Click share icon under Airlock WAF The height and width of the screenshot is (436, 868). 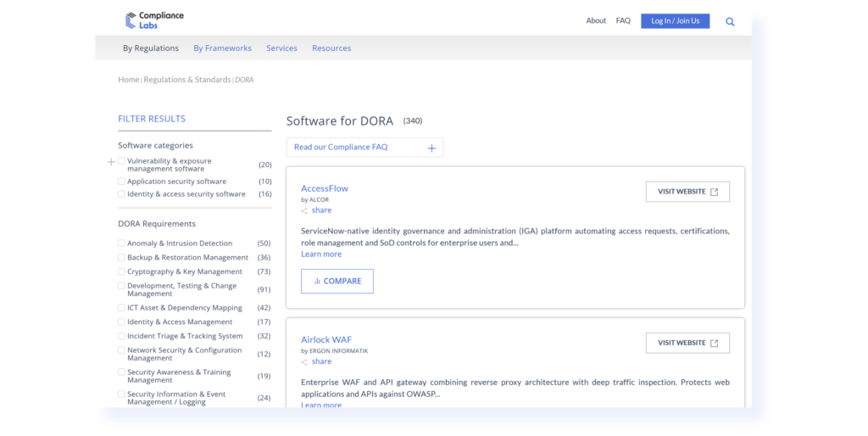pos(304,362)
